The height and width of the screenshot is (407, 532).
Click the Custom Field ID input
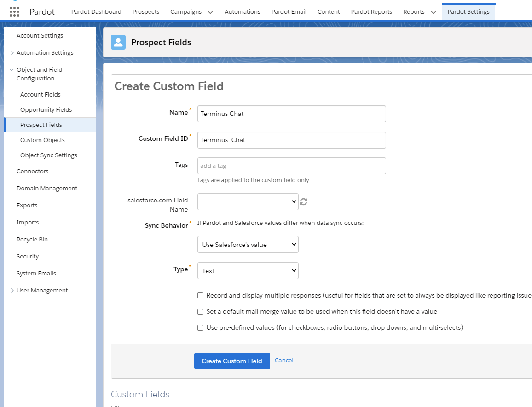(291, 140)
